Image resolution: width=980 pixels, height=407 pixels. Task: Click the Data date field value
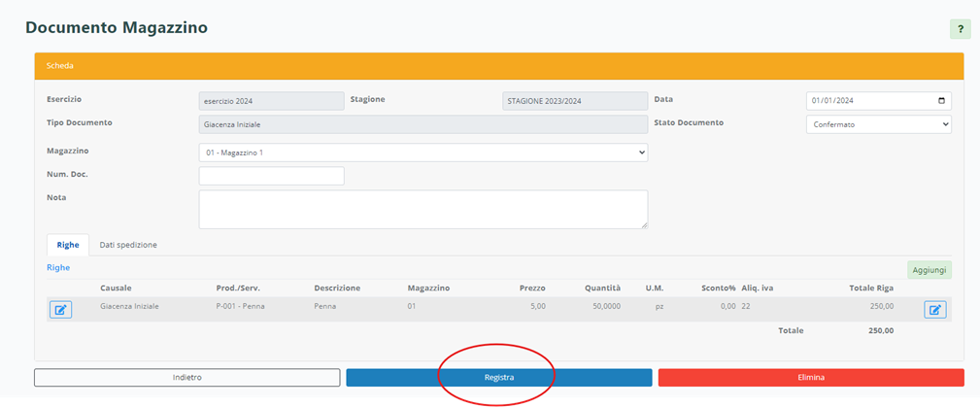coord(855,101)
